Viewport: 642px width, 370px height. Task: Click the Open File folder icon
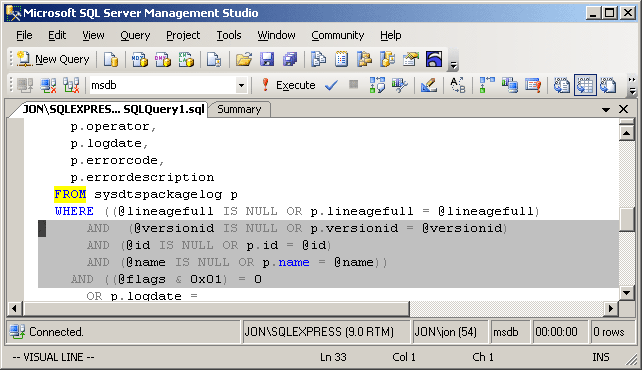pyautogui.click(x=244, y=59)
